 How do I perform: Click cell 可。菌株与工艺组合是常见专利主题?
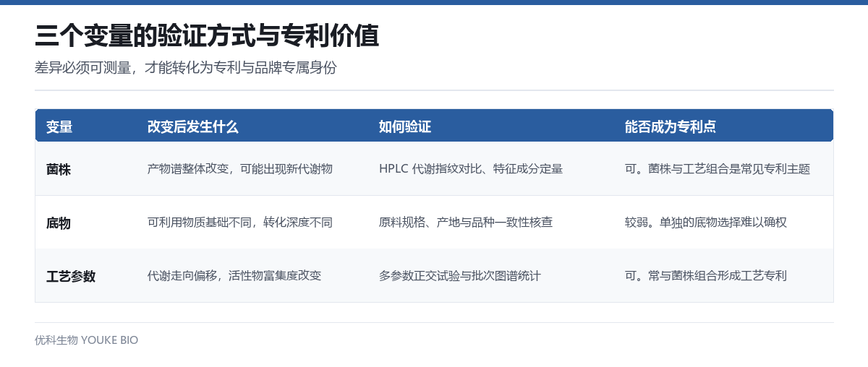pyautogui.click(x=718, y=169)
